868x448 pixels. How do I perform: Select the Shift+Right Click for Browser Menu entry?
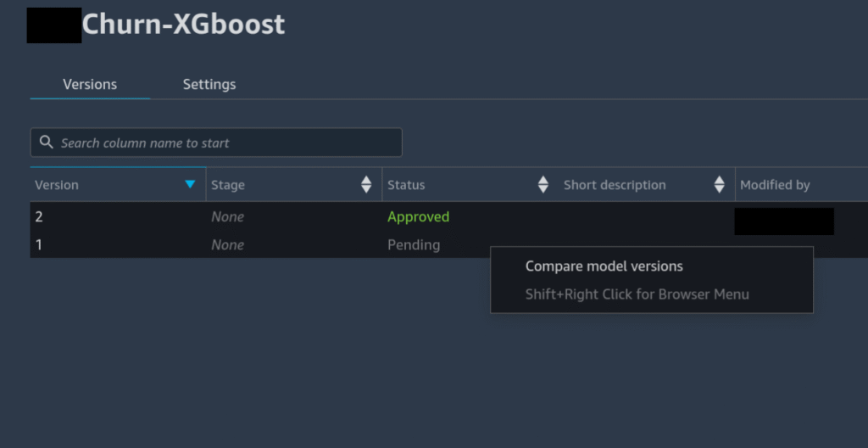pyautogui.click(x=637, y=294)
